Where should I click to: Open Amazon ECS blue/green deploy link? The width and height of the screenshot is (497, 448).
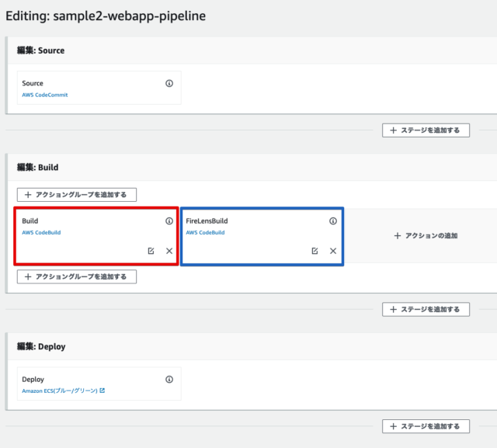pos(60,391)
